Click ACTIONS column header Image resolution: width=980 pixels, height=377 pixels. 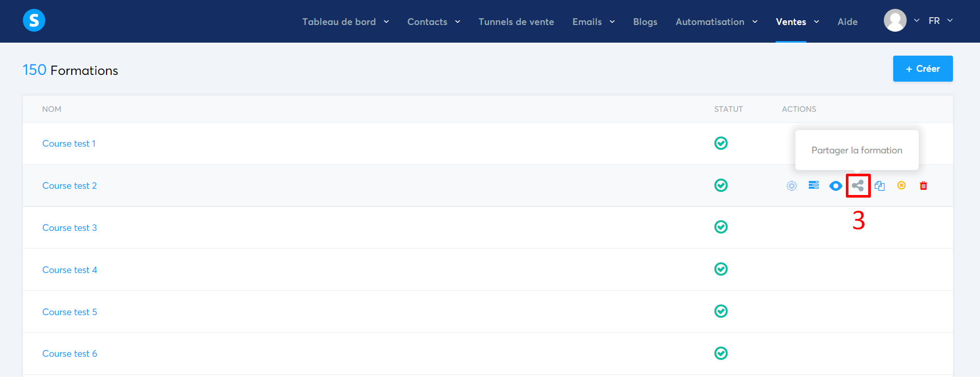click(x=799, y=109)
